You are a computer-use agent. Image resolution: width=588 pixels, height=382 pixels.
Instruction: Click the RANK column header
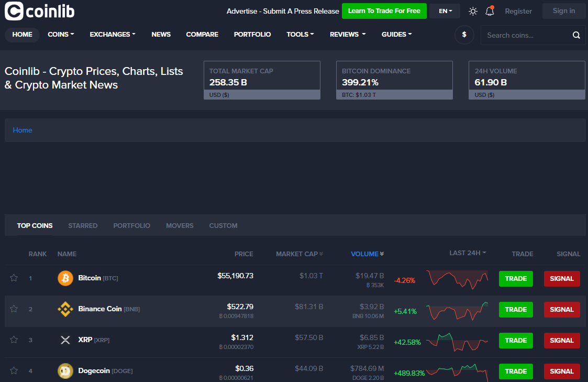(x=38, y=254)
